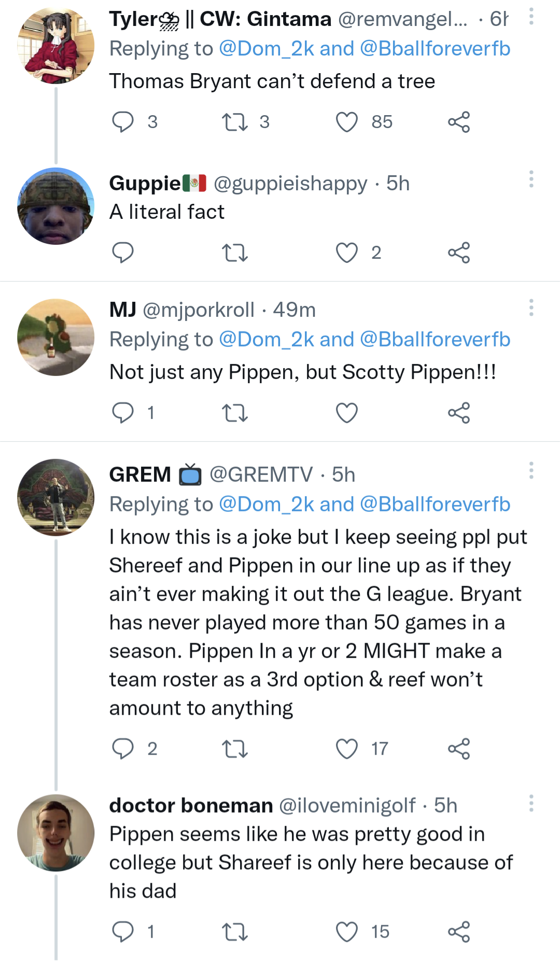Like Tyler's tweet about Thomas Bryant
This screenshot has height=961, width=560.
[347, 122]
